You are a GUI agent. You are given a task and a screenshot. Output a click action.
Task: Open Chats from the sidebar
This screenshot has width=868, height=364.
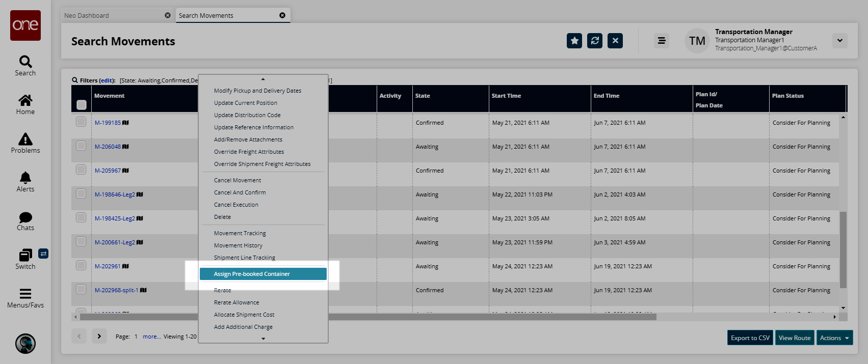click(25, 217)
